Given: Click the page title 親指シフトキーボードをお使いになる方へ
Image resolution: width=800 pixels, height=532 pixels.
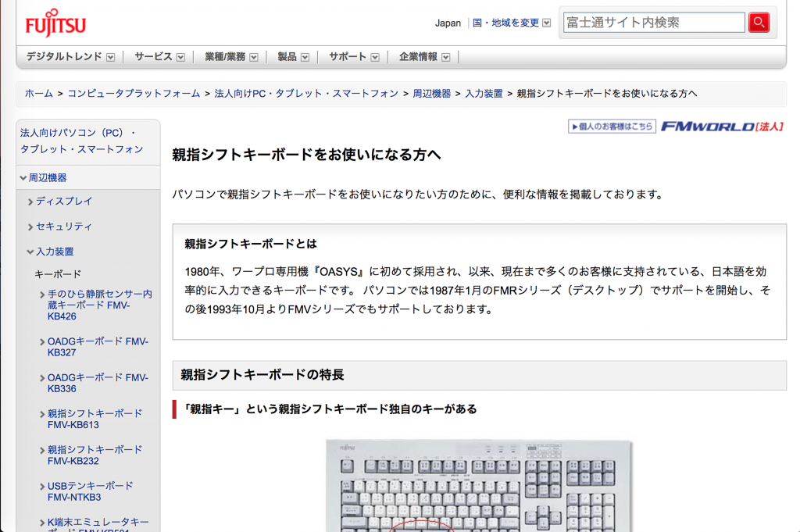Looking at the screenshot, I should pos(306,155).
